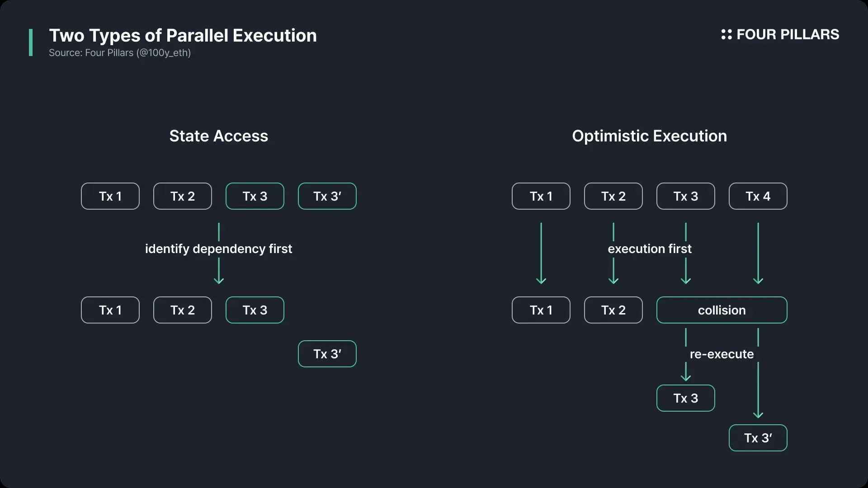
Task: Click the 'Optimistic Execution' heading
Action: pyautogui.click(x=650, y=136)
